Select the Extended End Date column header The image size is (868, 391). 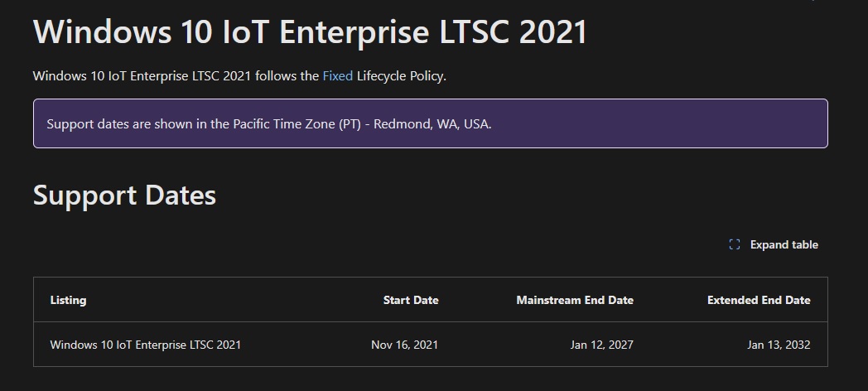click(x=759, y=300)
